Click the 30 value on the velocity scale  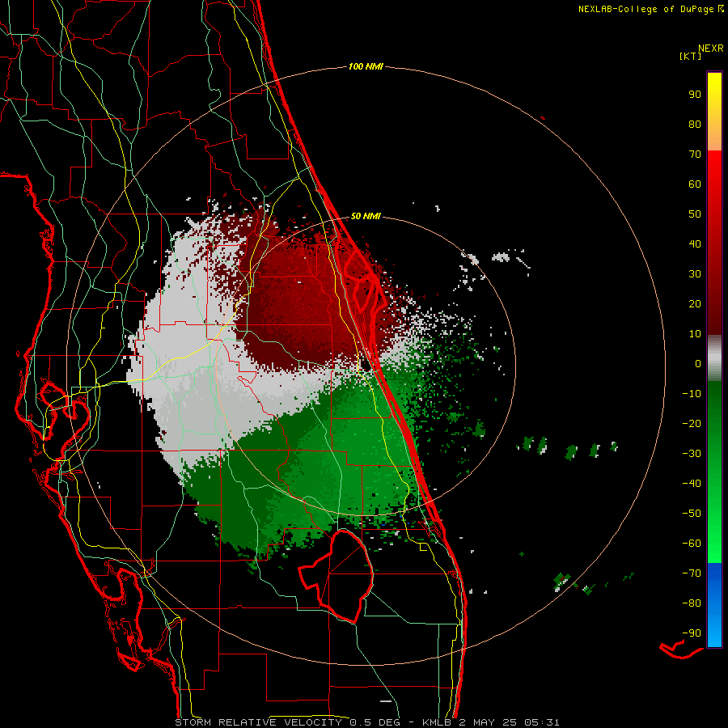pyautogui.click(x=695, y=274)
